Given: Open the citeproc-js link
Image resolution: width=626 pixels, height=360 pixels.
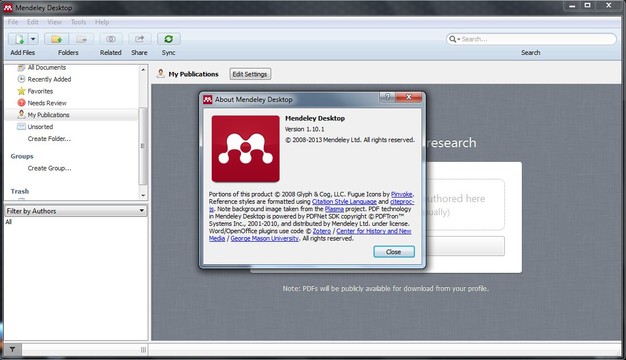Looking at the screenshot, I should pyautogui.click(x=402, y=202).
